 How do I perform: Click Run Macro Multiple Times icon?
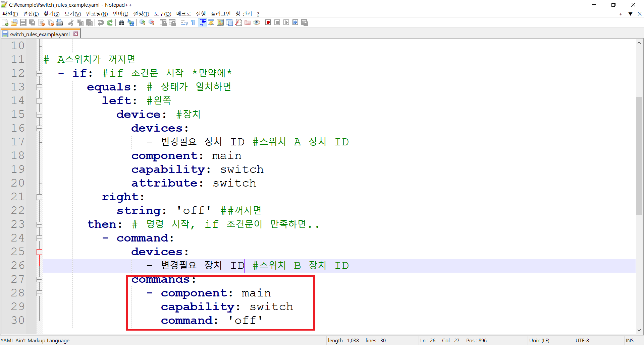(x=295, y=22)
